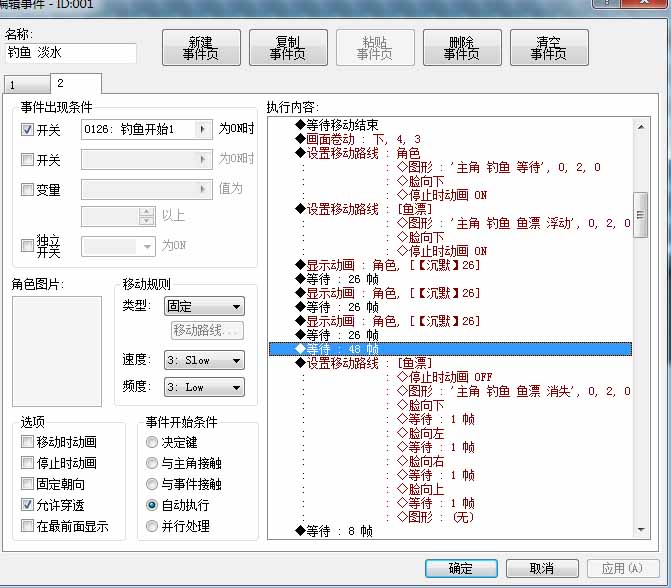Open the switch selector arrow for 0126: 钓鱼开始1
Image resolution: width=671 pixels, height=588 pixels.
pos(203,129)
